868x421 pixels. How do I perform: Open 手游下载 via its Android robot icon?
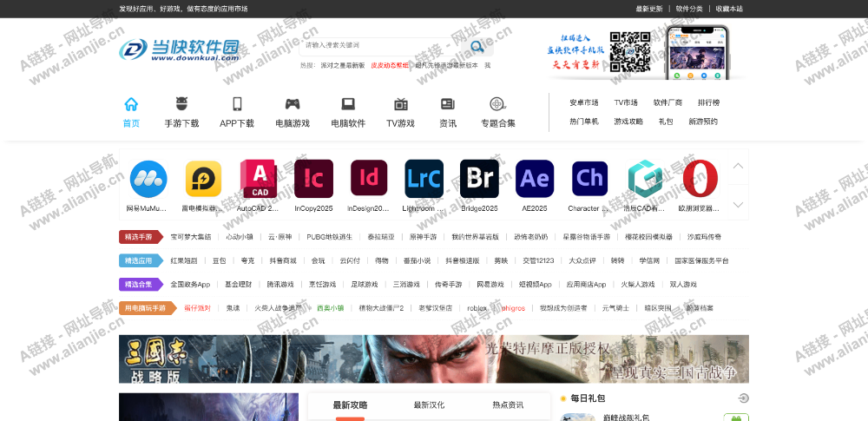click(x=181, y=103)
